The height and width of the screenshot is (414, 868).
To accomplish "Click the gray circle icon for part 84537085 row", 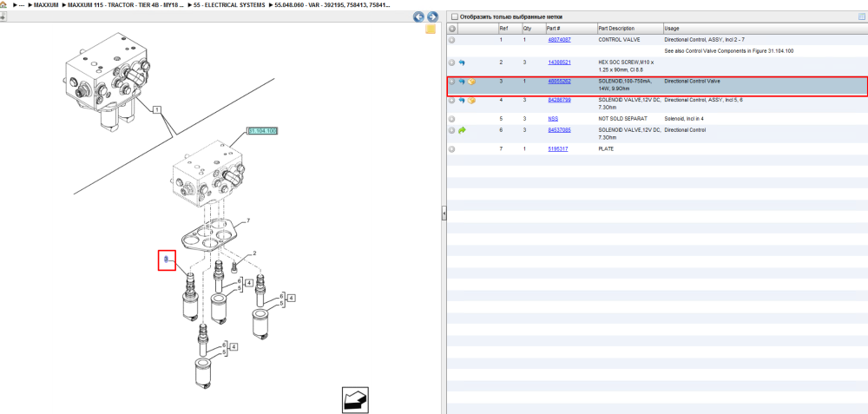I will click(451, 130).
